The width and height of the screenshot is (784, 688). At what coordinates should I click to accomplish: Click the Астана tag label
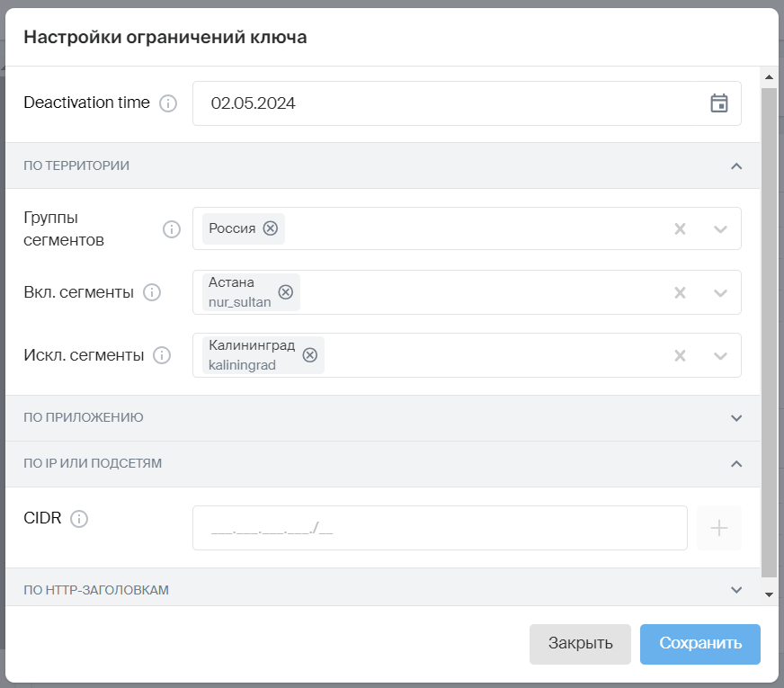coord(231,282)
